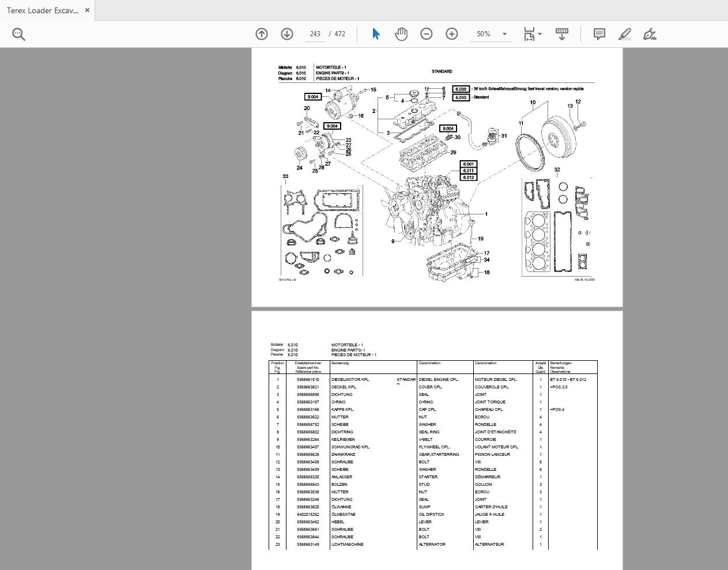Viewport: 728px width, 570px height.
Task: Select the Terex Loader Excavator tab
Action: 43,10
